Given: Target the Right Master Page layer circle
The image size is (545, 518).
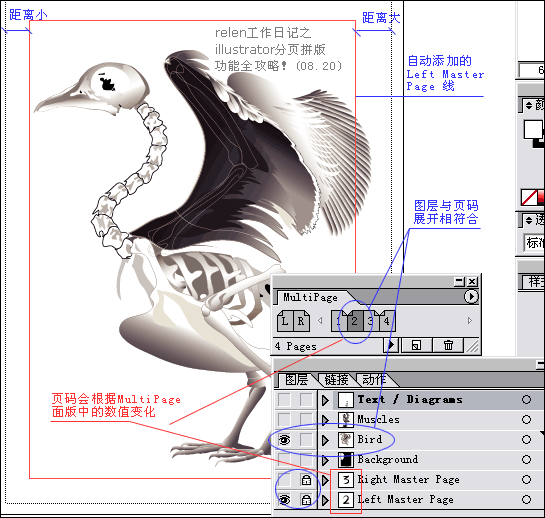Looking at the screenshot, I should (526, 480).
